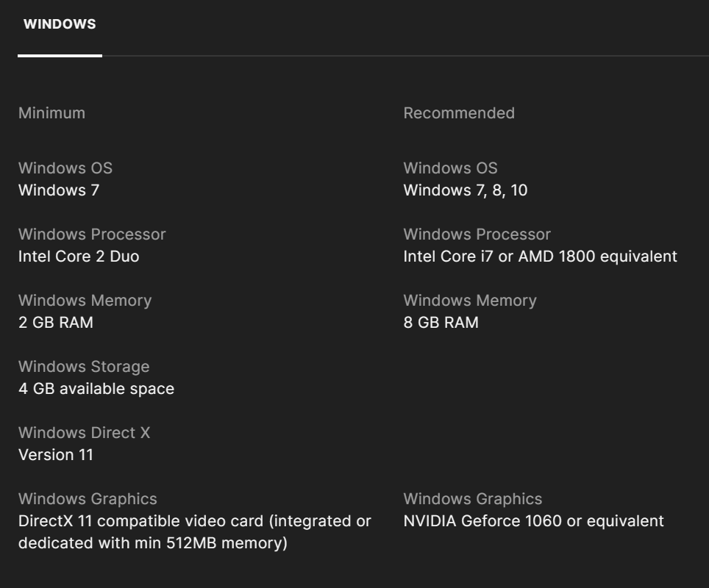Screen dimensions: 709x588
Task: Click the Windows 7, 8, 10 text
Action: [x=465, y=190]
